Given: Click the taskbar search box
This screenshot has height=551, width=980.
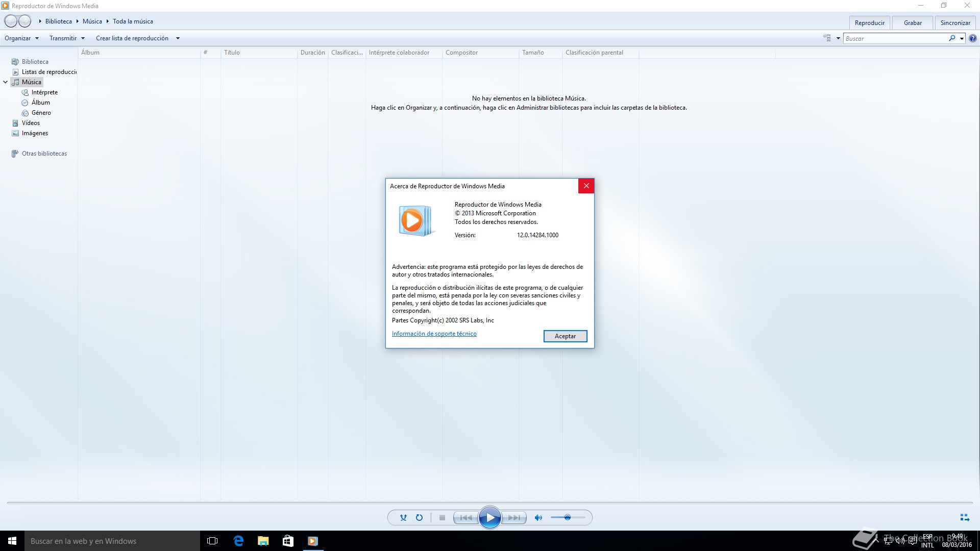Looking at the screenshot, I should click(112, 541).
